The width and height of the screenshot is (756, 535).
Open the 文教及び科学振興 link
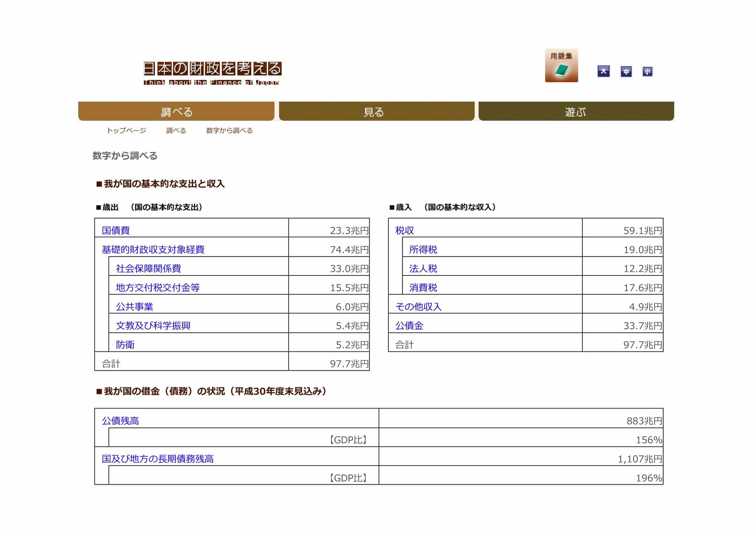153,326
